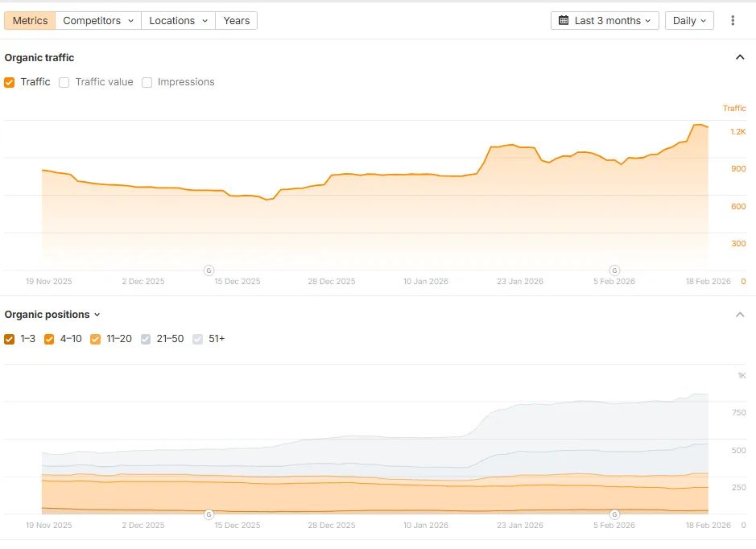Image resolution: width=756 pixels, height=549 pixels.
Task: Enable the Traffic value checkbox
Action: 64,82
